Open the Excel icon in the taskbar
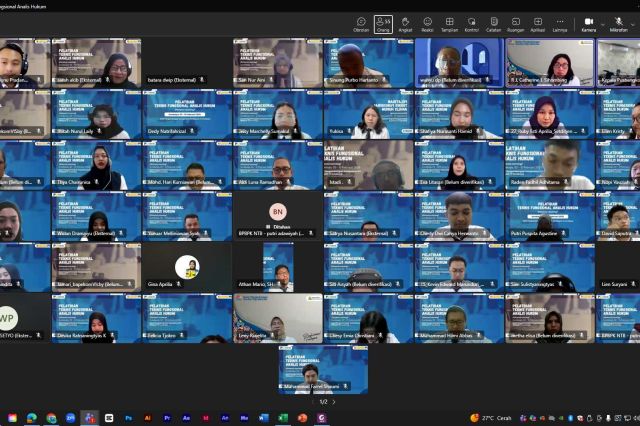 pos(283,418)
